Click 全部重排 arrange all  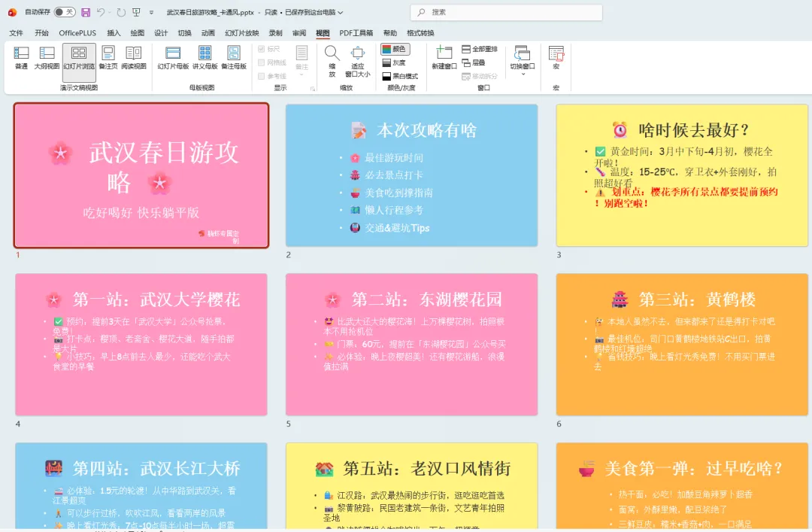(x=480, y=49)
